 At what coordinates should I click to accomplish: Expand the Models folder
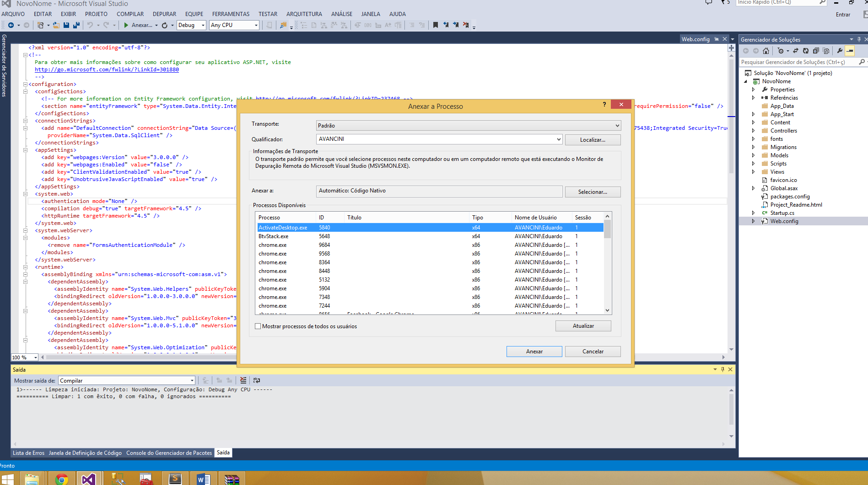[754, 155]
